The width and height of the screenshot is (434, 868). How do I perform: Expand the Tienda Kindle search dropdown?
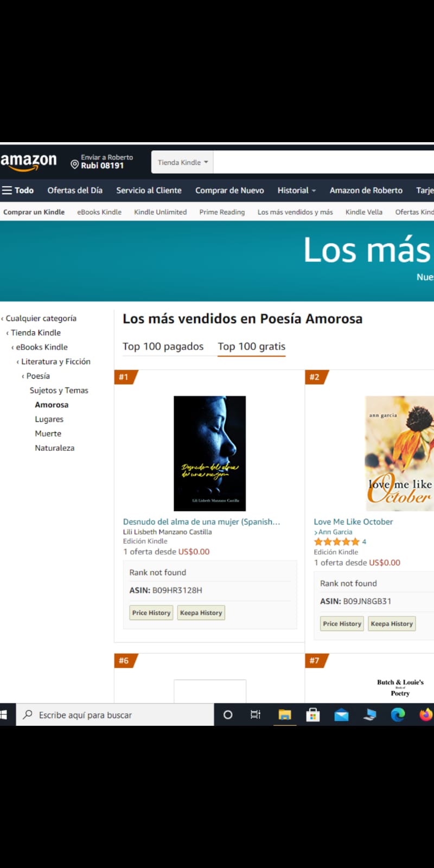[182, 162]
